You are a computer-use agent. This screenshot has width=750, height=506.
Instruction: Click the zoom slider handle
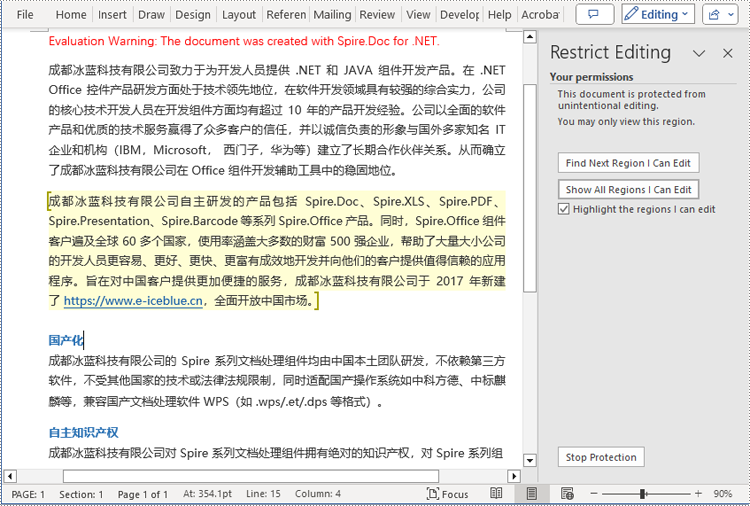click(x=643, y=494)
